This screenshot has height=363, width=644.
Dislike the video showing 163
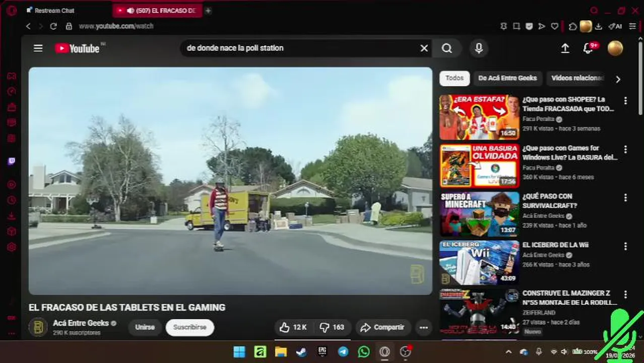pos(332,327)
